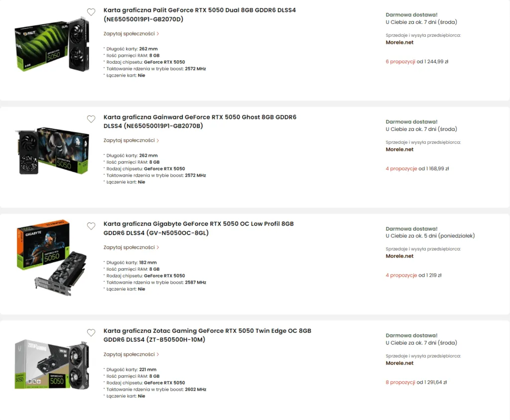
Task: Add Palit RTX 5050 Dual to favorites
Action: 91,12
